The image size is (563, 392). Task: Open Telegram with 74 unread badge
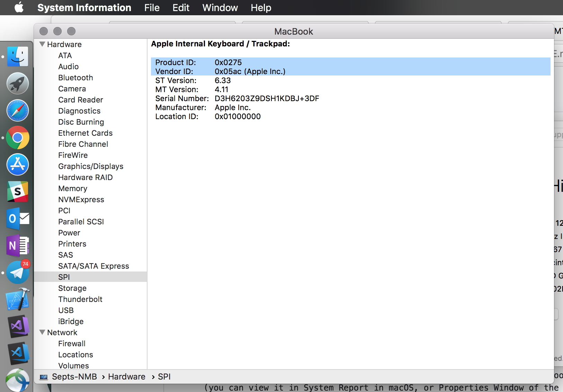click(18, 273)
